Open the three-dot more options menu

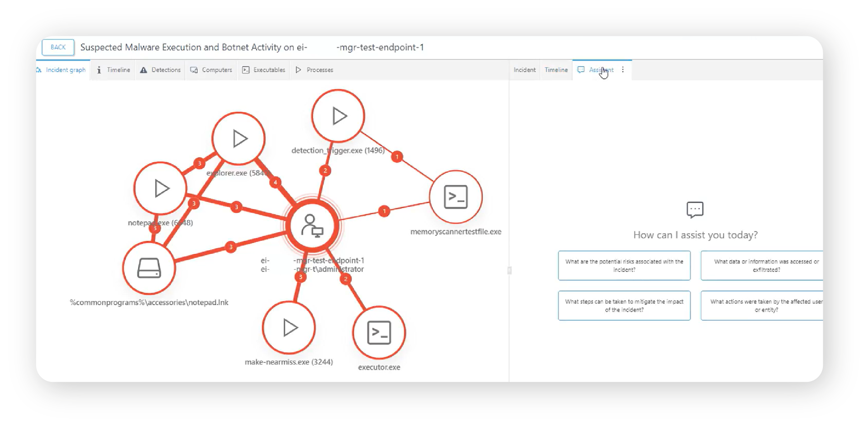click(x=623, y=69)
